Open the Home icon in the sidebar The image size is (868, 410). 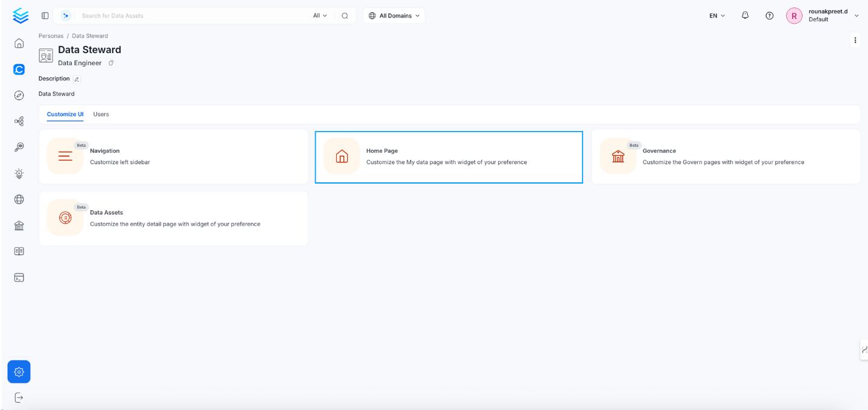[x=19, y=43]
